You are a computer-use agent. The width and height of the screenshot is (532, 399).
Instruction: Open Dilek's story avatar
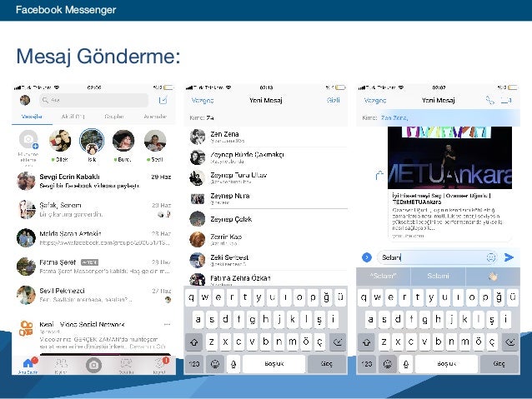tap(60, 140)
